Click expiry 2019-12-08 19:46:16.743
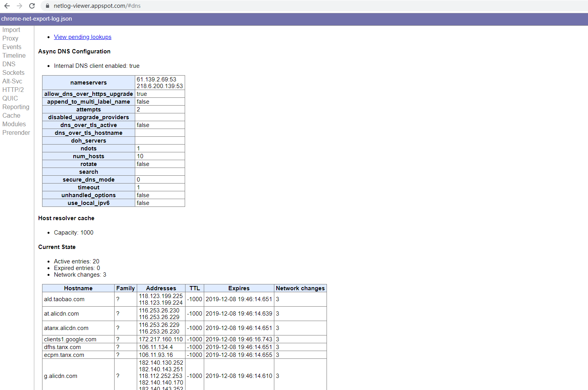 point(239,339)
